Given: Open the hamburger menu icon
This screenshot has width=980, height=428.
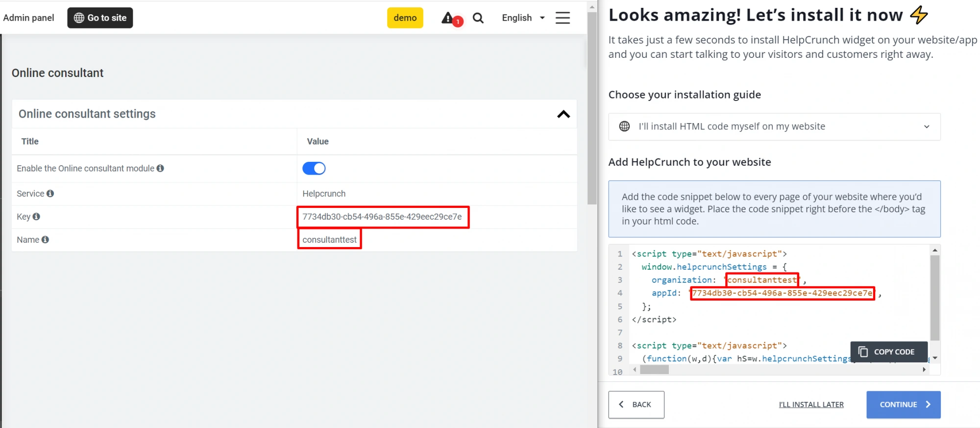Looking at the screenshot, I should click(x=563, y=18).
